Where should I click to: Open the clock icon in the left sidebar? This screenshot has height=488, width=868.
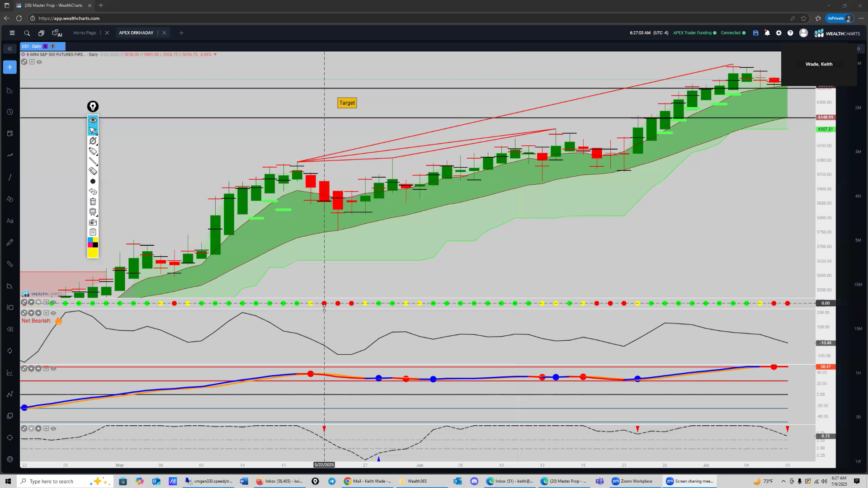point(10,112)
